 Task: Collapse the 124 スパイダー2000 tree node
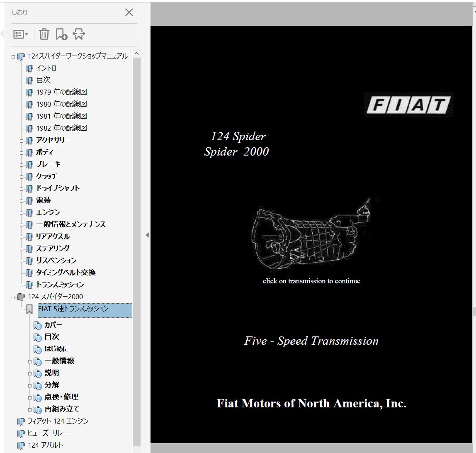(x=13, y=297)
